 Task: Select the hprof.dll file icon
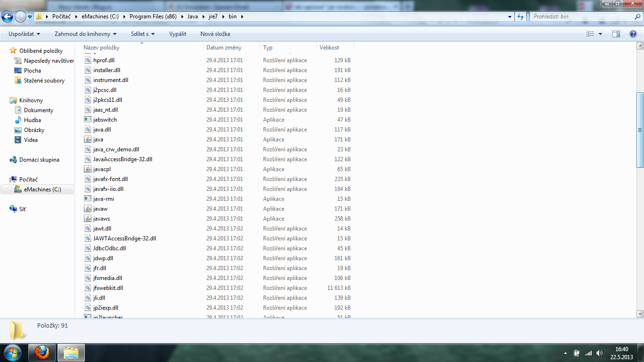(88, 60)
